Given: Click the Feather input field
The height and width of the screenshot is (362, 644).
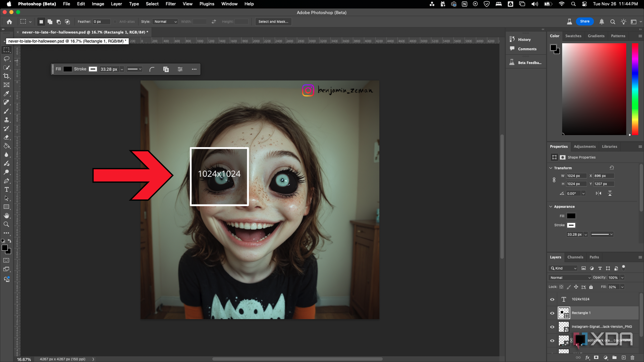Looking at the screenshot, I should pyautogui.click(x=101, y=21).
